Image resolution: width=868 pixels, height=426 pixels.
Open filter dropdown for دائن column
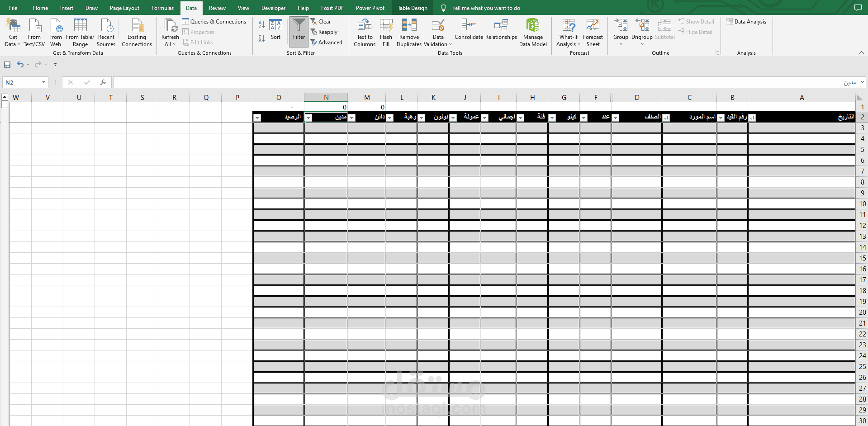352,118
